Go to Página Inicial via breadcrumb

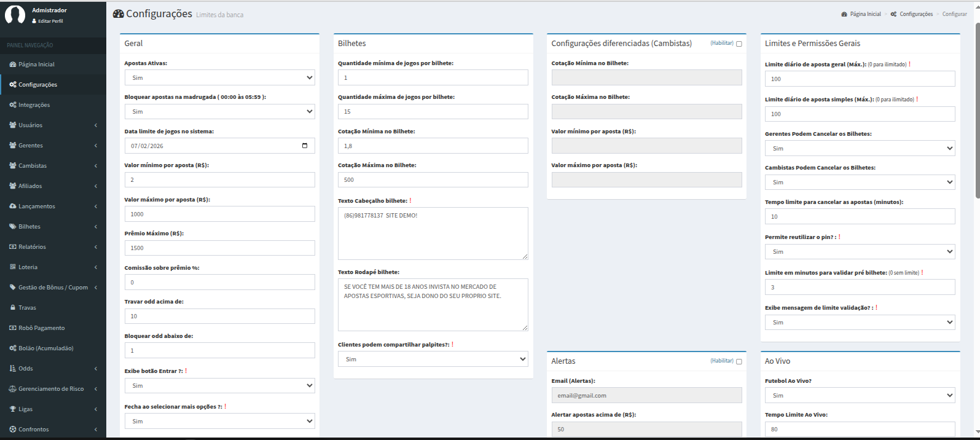(x=865, y=14)
